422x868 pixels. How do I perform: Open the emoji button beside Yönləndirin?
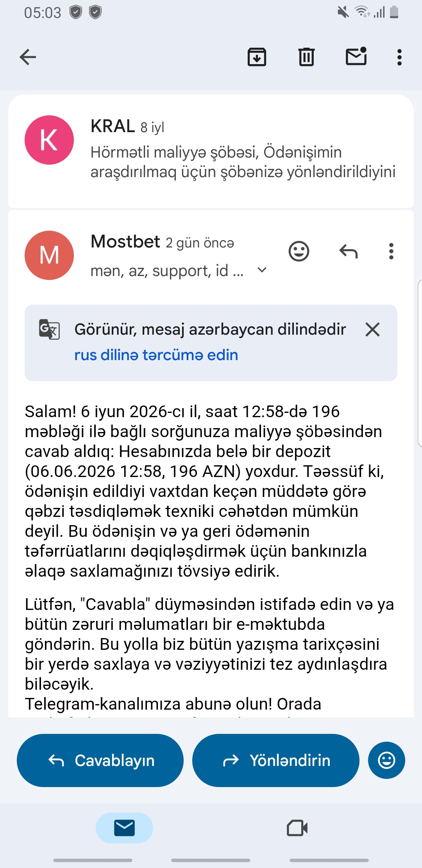[386, 760]
